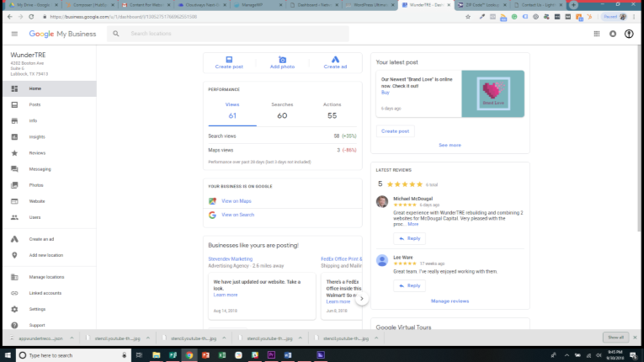Show next business post with arrow
The height and width of the screenshot is (362, 644).
click(362, 299)
